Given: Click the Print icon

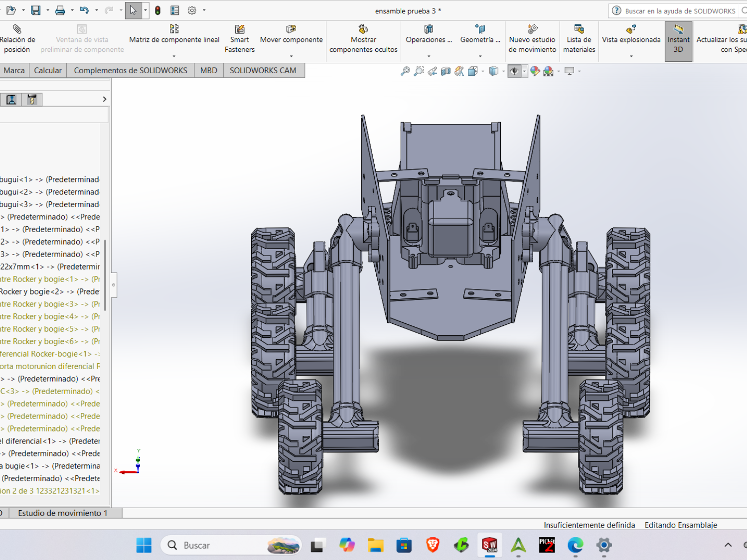Looking at the screenshot, I should pyautogui.click(x=60, y=10).
